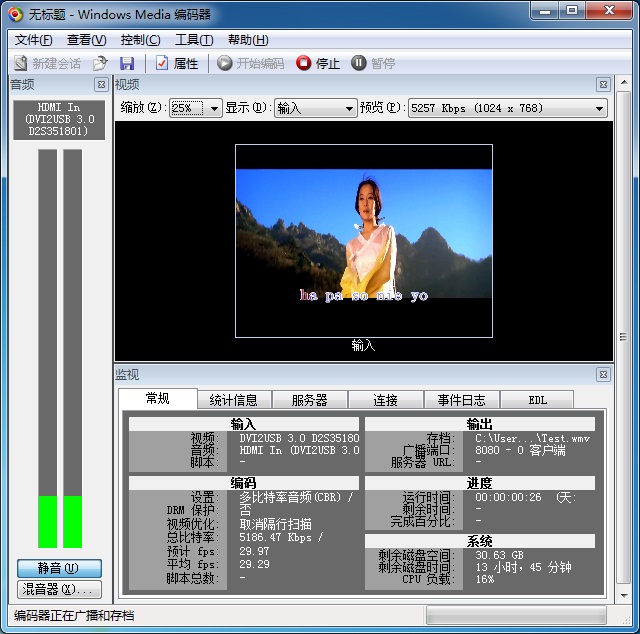Expand the Preview 5257 Kbps dropdown

coord(507,108)
